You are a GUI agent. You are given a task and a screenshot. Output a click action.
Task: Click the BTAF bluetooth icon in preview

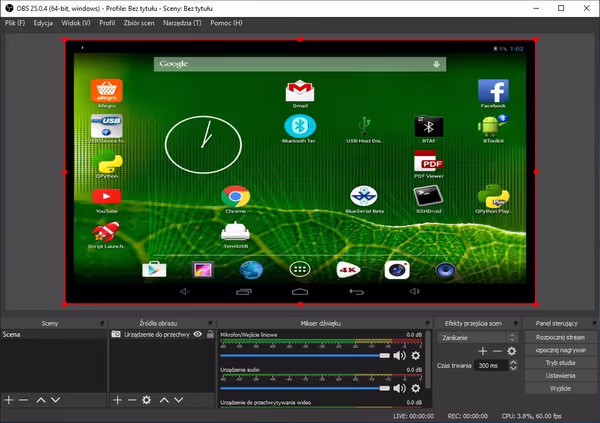coord(429,126)
